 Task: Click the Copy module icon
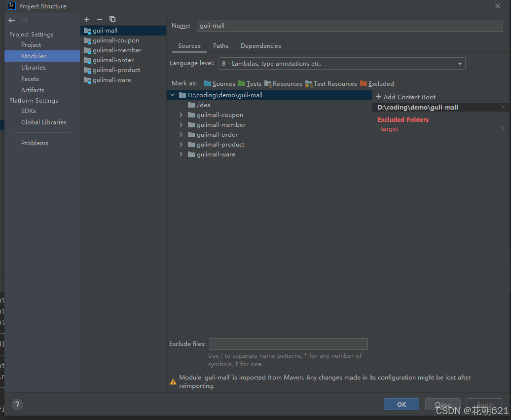tap(112, 19)
